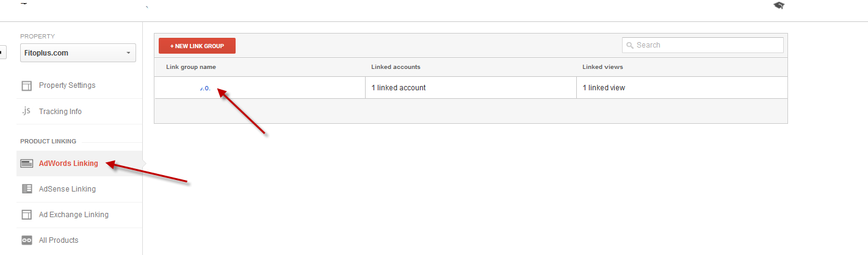Open Property Settings text label

click(67, 85)
